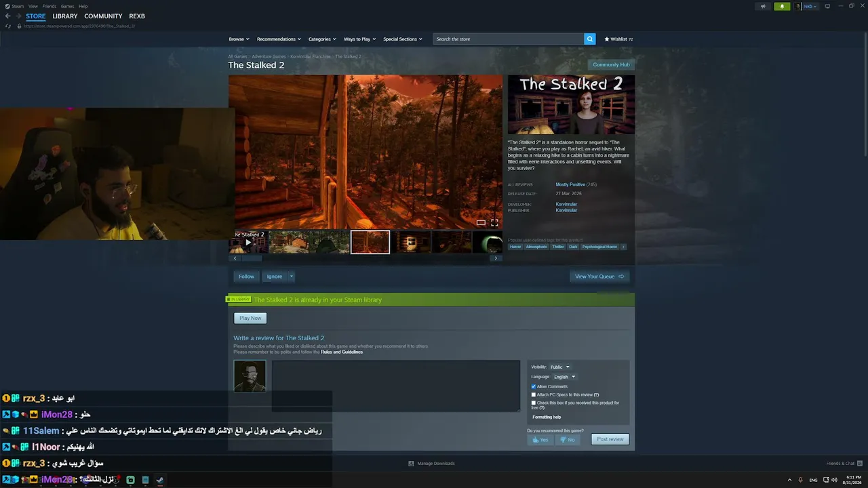
Task: Open the Games menu
Action: click(x=68, y=6)
